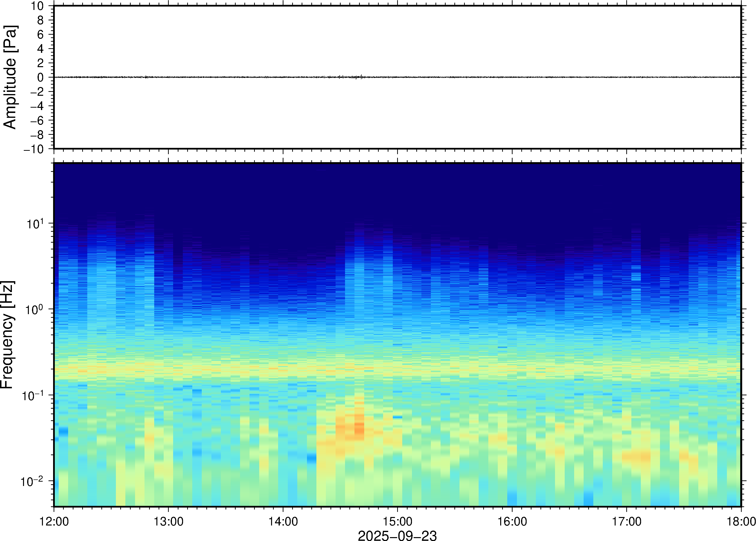Click the 16:00 time axis label

pyautogui.click(x=512, y=521)
